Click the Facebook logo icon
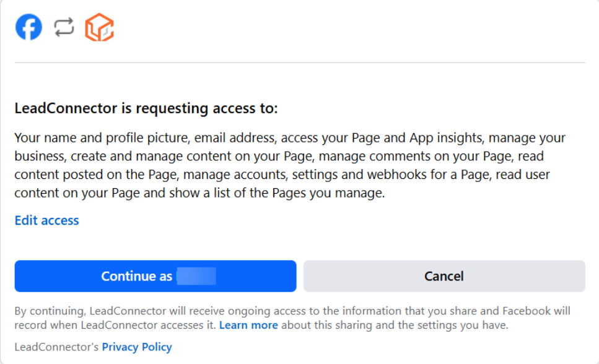 click(28, 28)
